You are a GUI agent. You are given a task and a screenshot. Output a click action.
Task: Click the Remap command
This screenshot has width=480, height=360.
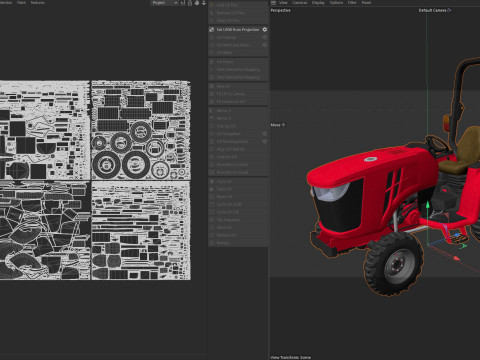(238, 243)
